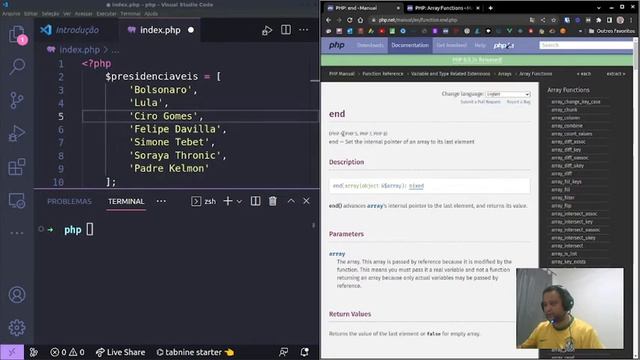
Task: Open the browser extensions puzzle icon
Action: click(x=599, y=20)
